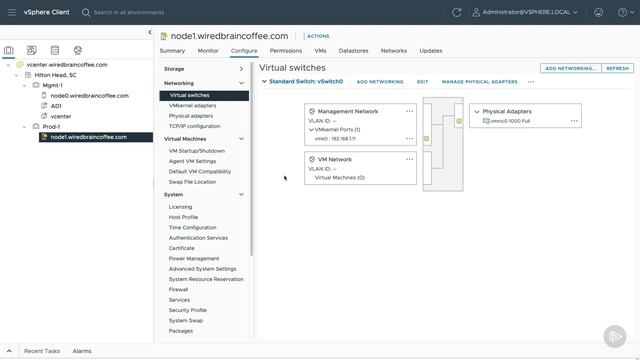Open Management Network ellipsis menu
This screenshot has width=640, height=360.
click(x=409, y=111)
